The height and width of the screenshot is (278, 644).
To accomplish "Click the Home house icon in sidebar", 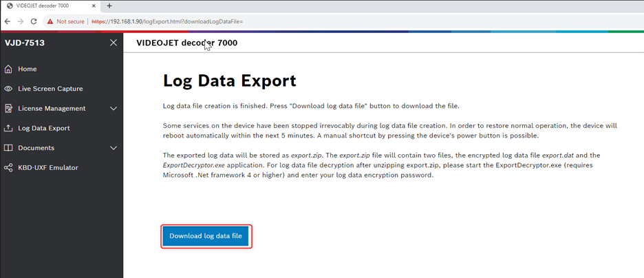I will click(8, 69).
